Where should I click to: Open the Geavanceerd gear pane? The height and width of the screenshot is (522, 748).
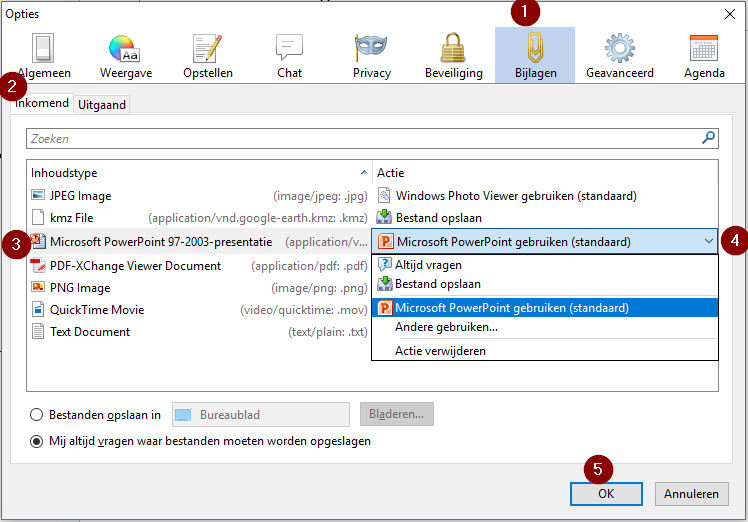[x=620, y=55]
